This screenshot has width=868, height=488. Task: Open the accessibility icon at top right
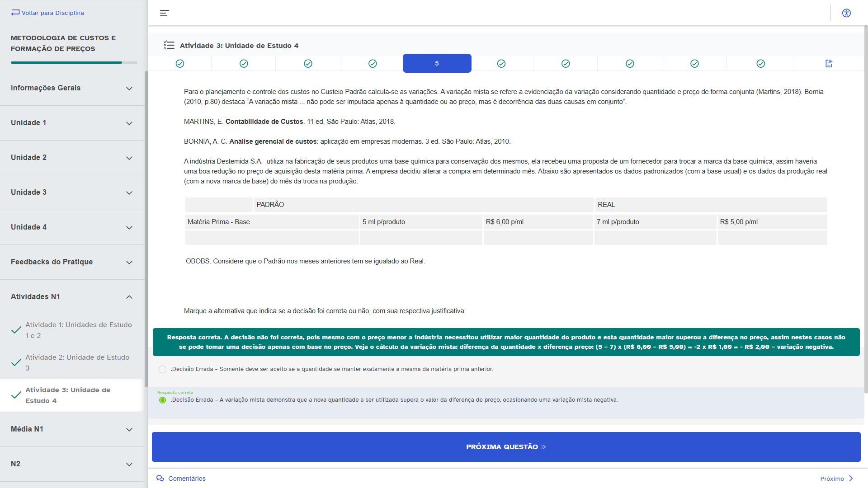(846, 13)
